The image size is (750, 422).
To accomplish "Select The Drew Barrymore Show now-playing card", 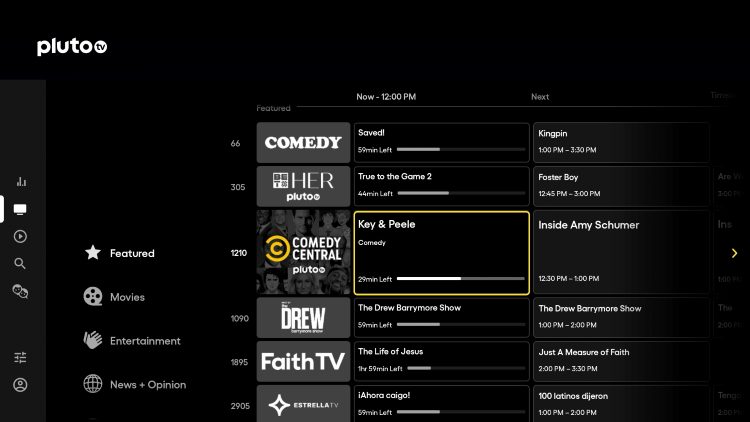I will [x=441, y=318].
